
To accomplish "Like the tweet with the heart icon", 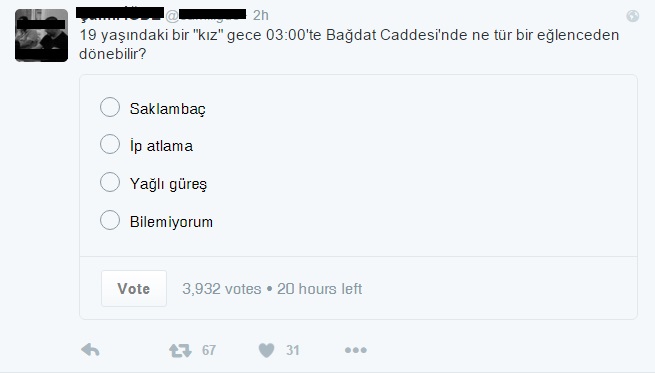I will pos(267,350).
